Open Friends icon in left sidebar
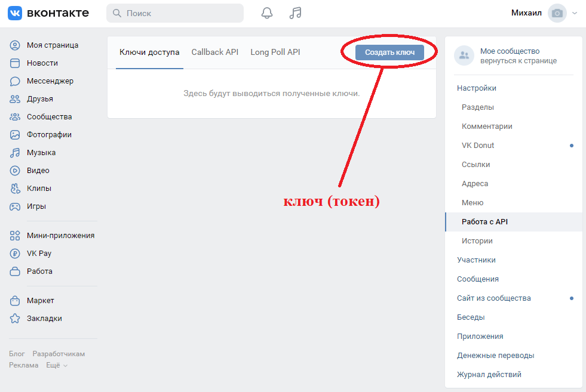 (15, 99)
